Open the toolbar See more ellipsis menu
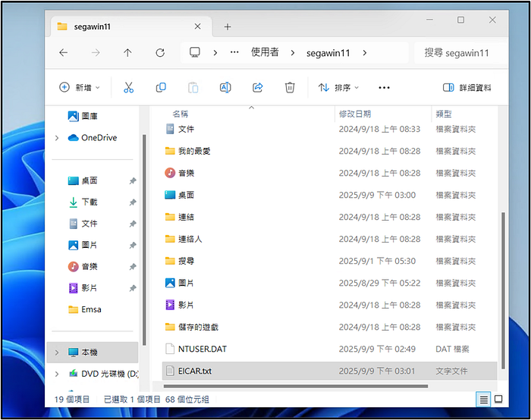The height and width of the screenshot is (420, 531). coord(384,88)
